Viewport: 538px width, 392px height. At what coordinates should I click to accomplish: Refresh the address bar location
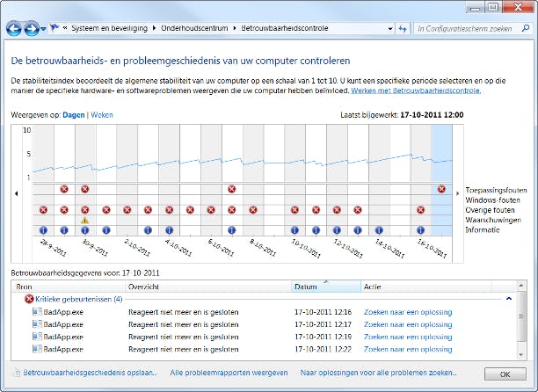403,29
